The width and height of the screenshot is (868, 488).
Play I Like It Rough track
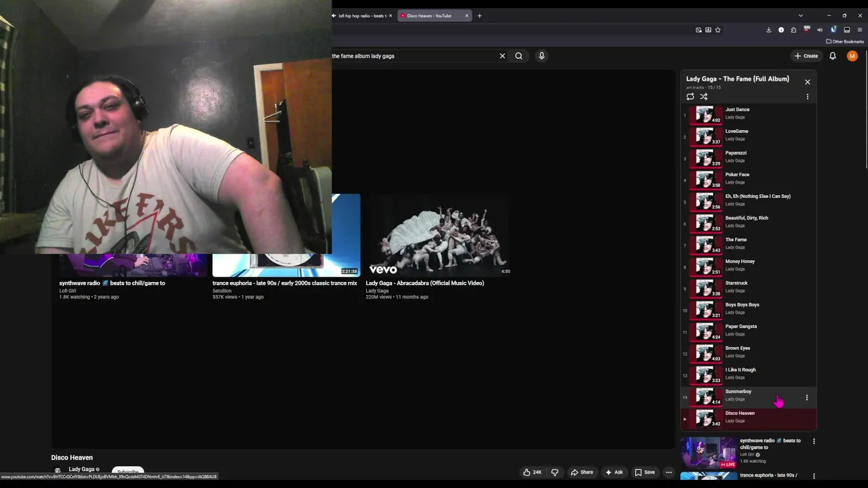click(x=749, y=374)
